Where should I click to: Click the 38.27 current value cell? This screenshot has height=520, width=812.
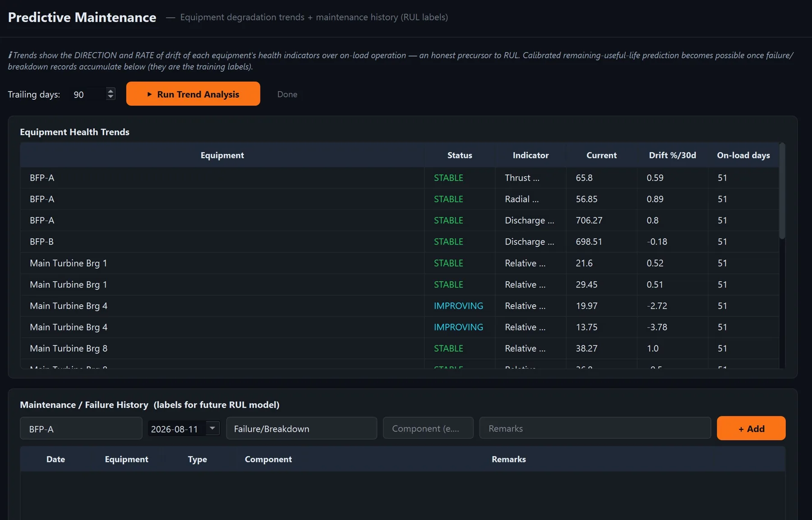[601, 348]
